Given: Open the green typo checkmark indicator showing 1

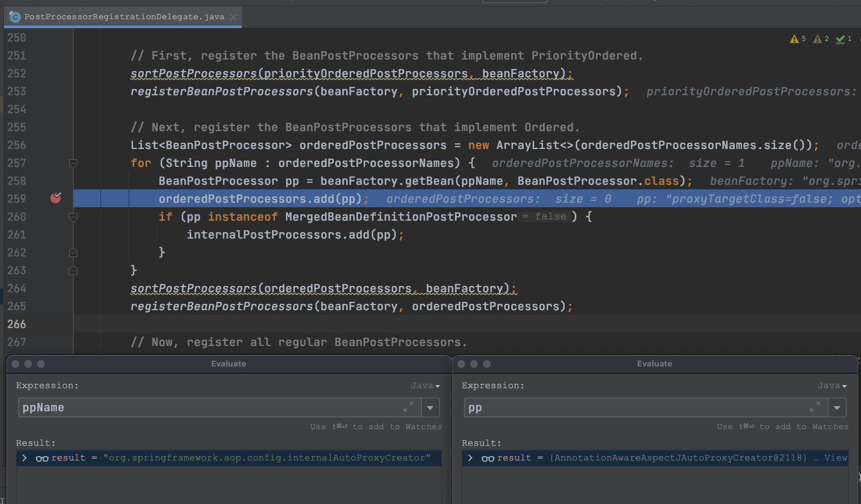Looking at the screenshot, I should pos(843,39).
